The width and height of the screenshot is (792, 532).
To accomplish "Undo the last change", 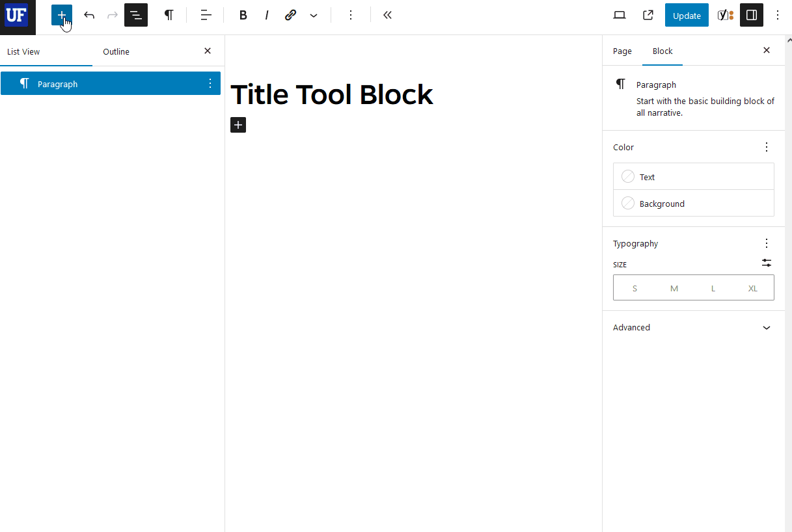I will point(89,15).
